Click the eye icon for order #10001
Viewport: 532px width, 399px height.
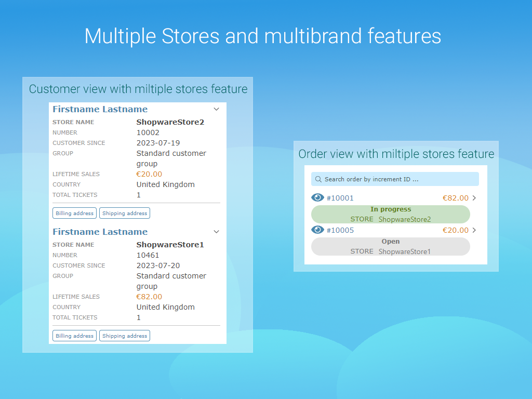point(317,198)
